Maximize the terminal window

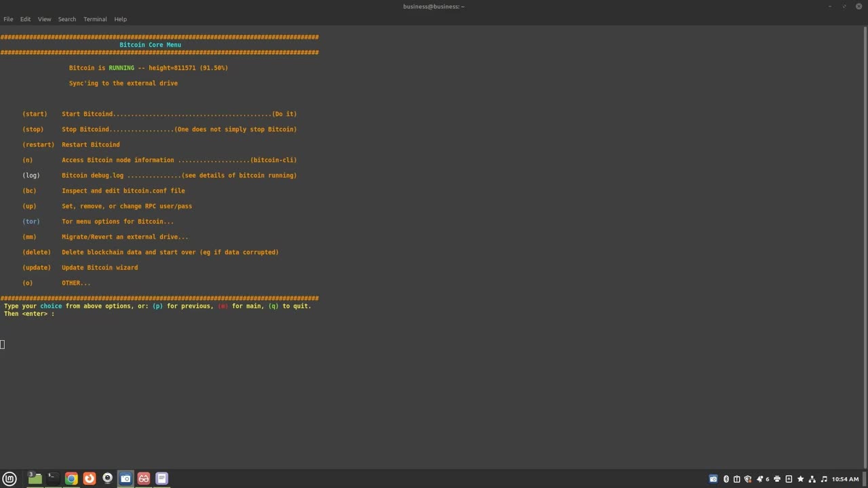pyautogui.click(x=844, y=6)
